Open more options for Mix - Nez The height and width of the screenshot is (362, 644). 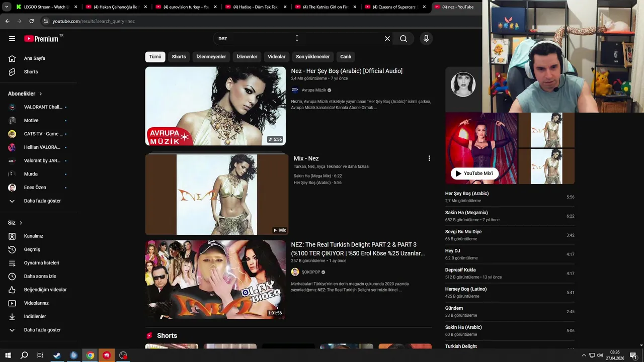point(429,158)
